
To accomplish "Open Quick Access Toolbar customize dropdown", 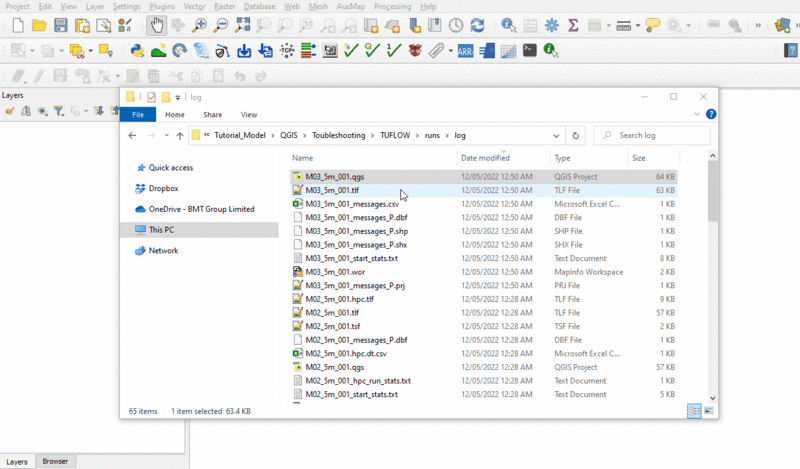I will (x=178, y=97).
